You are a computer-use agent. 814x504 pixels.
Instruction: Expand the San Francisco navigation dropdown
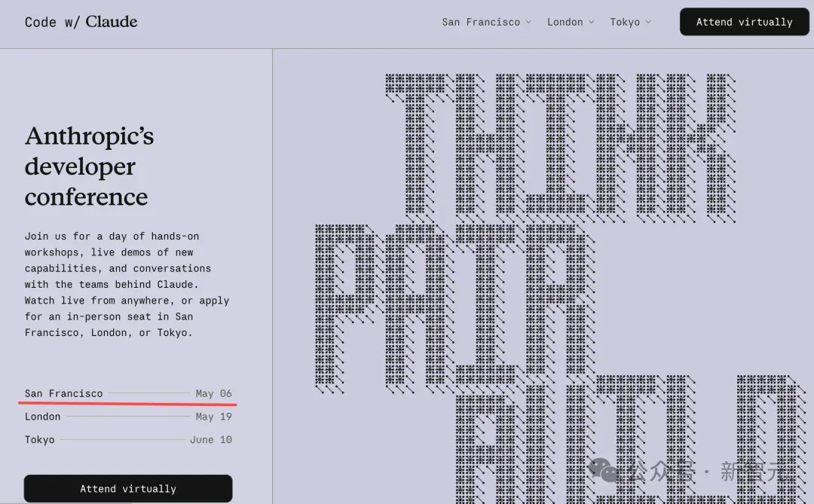coord(486,22)
